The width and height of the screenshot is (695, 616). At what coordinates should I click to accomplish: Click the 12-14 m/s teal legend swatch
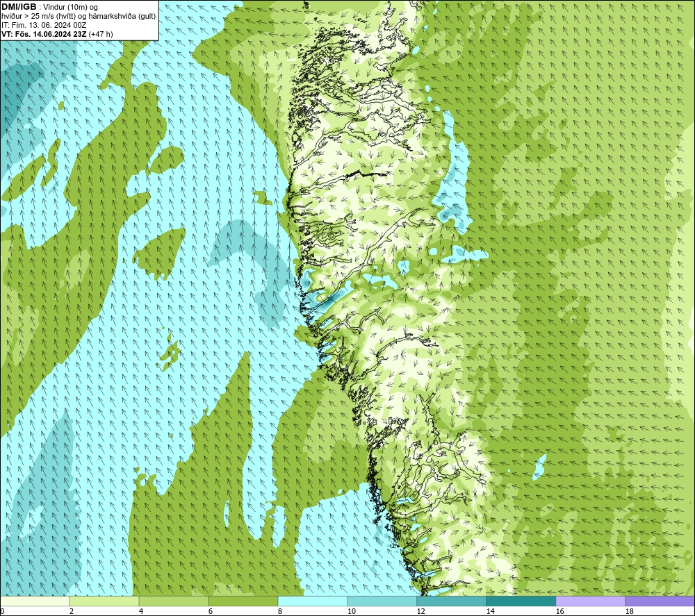tap(452, 601)
